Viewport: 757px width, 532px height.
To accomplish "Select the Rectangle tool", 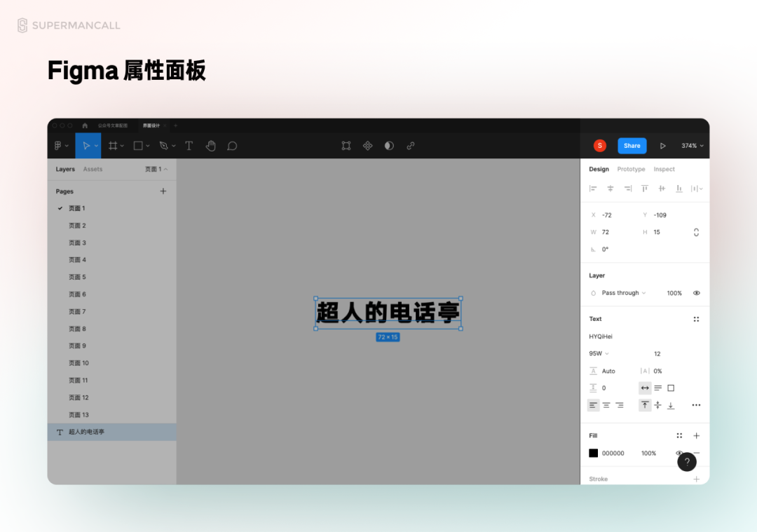I will pos(138,145).
